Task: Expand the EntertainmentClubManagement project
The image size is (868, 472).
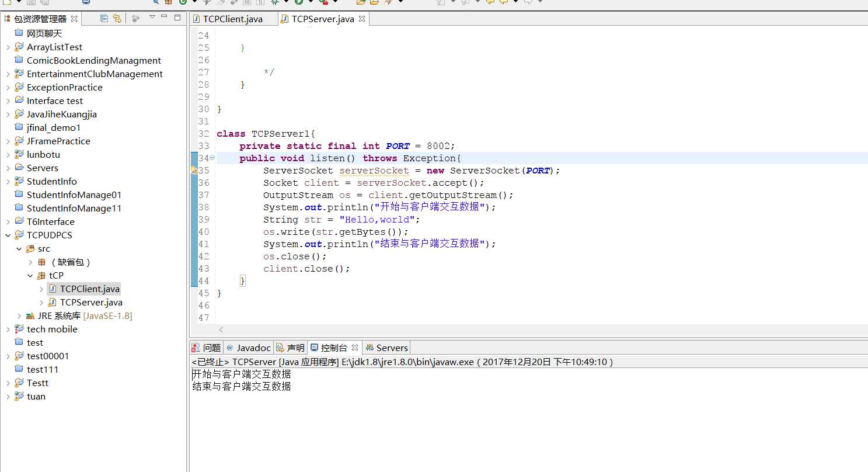Action: tap(8, 74)
